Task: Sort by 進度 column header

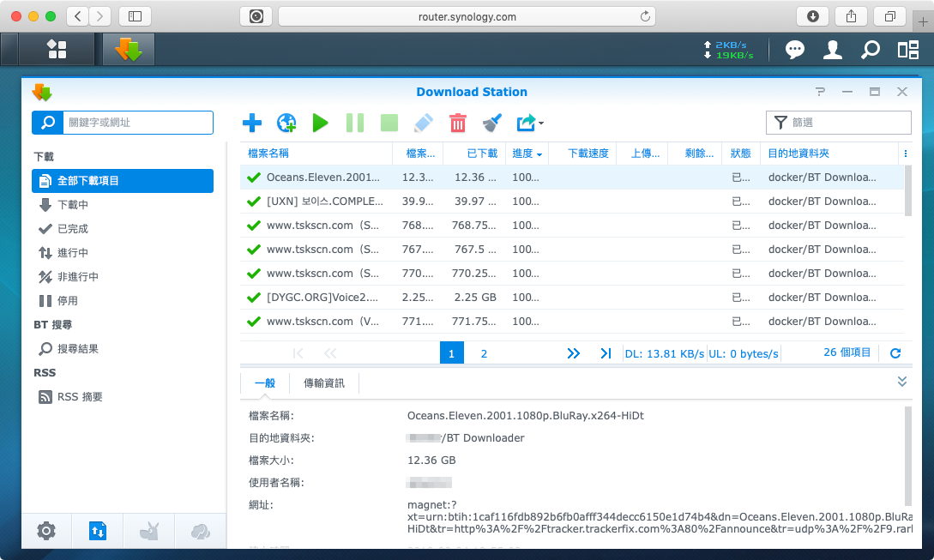Action: point(527,154)
